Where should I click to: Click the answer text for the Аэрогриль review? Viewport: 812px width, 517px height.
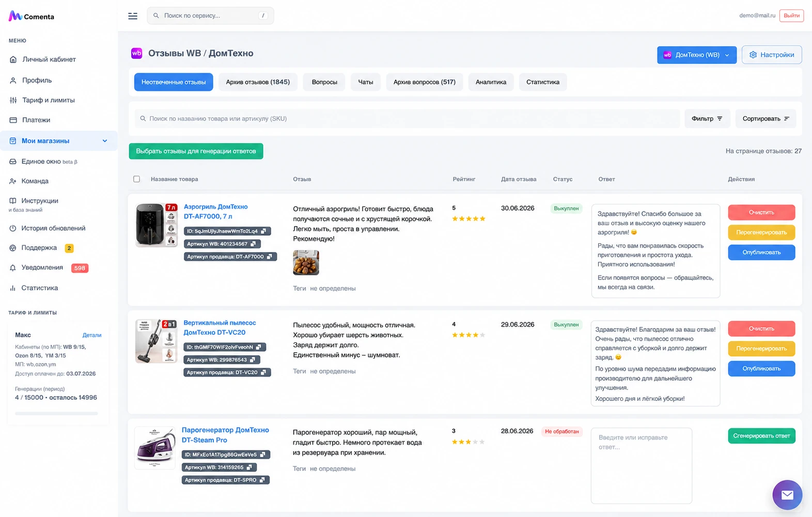(655, 250)
